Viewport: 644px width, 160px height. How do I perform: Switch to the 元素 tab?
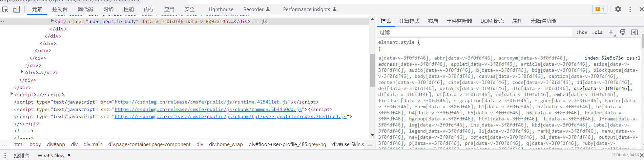pyautogui.click(x=37, y=9)
